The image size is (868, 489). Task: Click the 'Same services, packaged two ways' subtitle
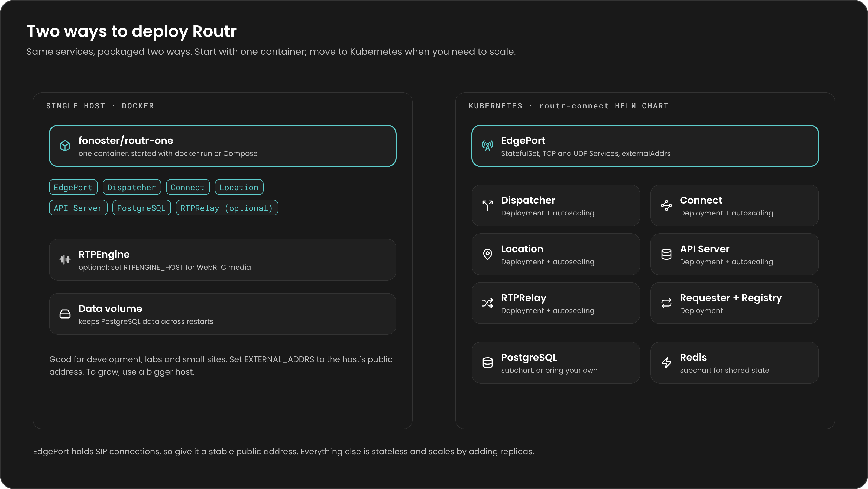pos(271,52)
